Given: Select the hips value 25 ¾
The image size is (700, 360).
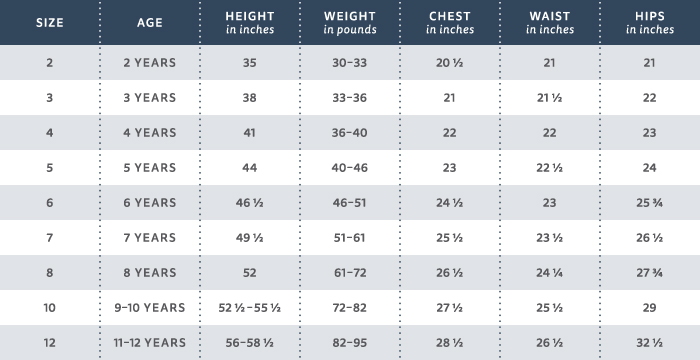Looking at the screenshot, I should 650,203.
